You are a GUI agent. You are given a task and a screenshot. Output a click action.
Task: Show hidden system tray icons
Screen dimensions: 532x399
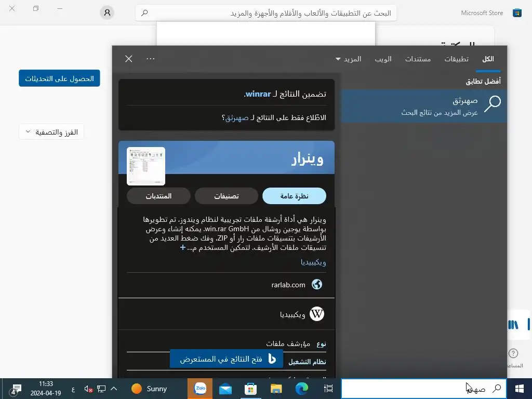click(x=114, y=389)
